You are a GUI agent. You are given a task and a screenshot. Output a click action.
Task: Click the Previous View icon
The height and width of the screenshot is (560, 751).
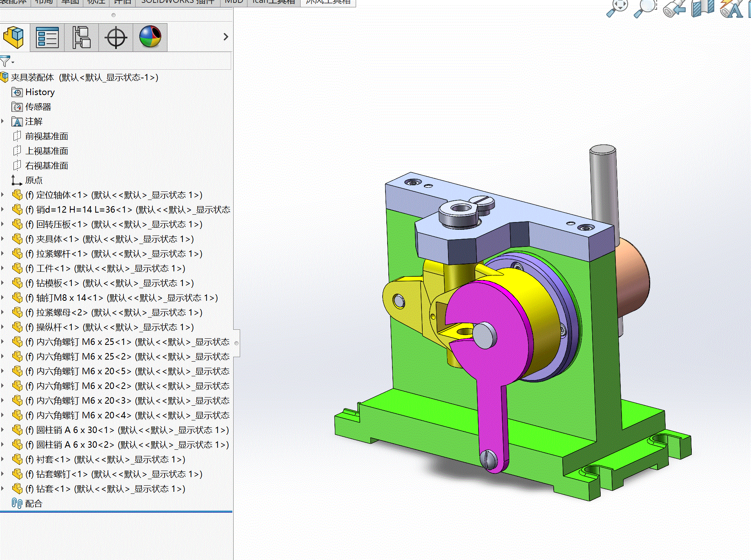[674, 8]
